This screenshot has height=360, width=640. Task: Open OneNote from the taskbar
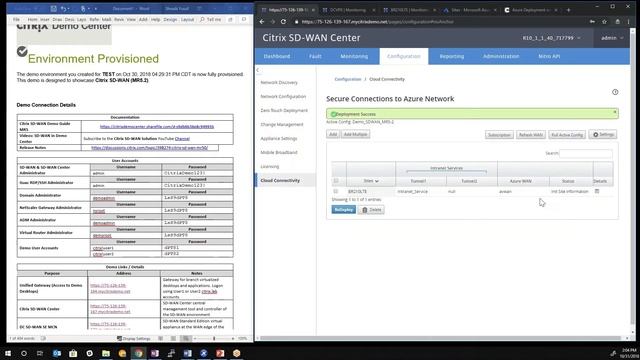click(x=155, y=353)
